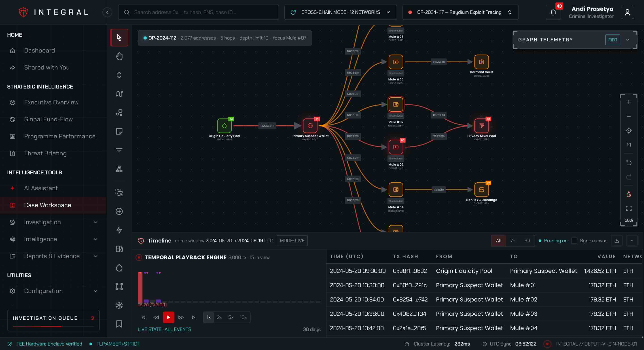Set playback speed to 2x
This screenshot has height=350, width=644.
(219, 317)
